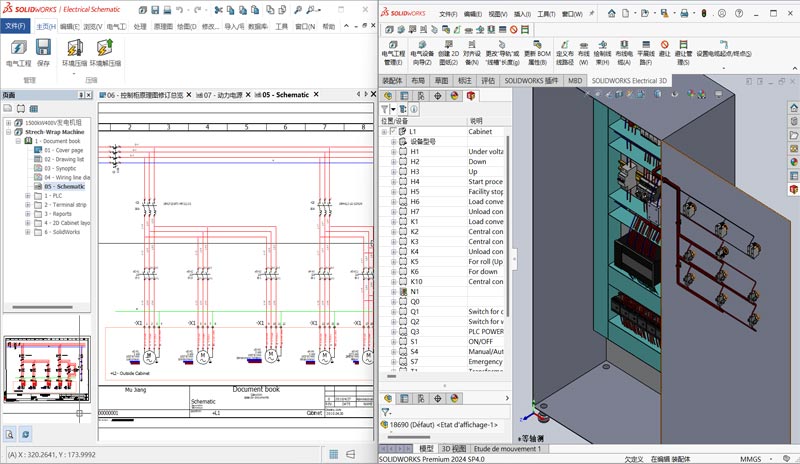Open Help question mark in SOLIDWORKS window

pos(739,14)
